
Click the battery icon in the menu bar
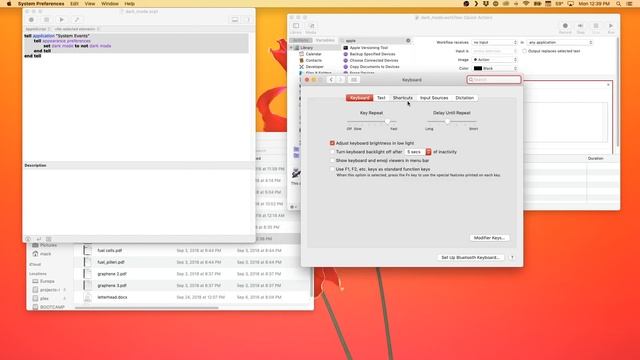point(538,4)
